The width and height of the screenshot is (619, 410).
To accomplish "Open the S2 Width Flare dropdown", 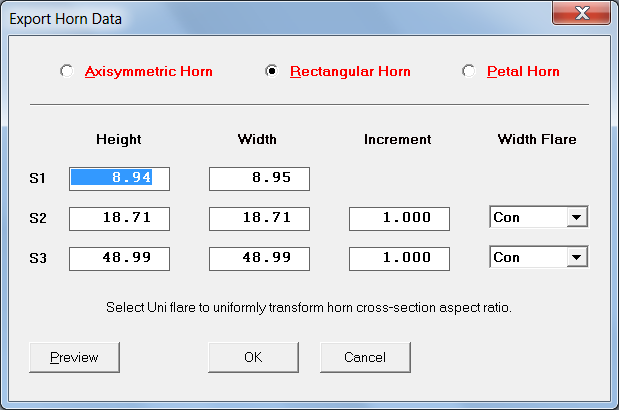I will 576,217.
